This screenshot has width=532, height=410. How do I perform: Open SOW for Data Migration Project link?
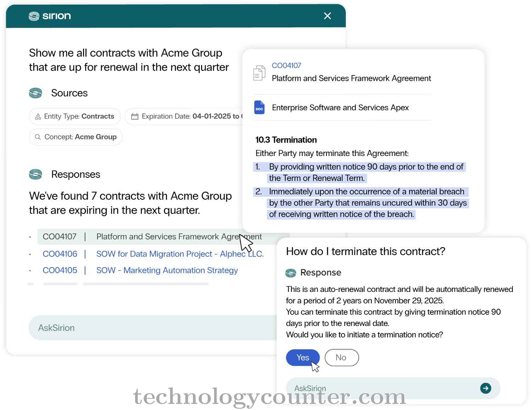[x=180, y=254]
